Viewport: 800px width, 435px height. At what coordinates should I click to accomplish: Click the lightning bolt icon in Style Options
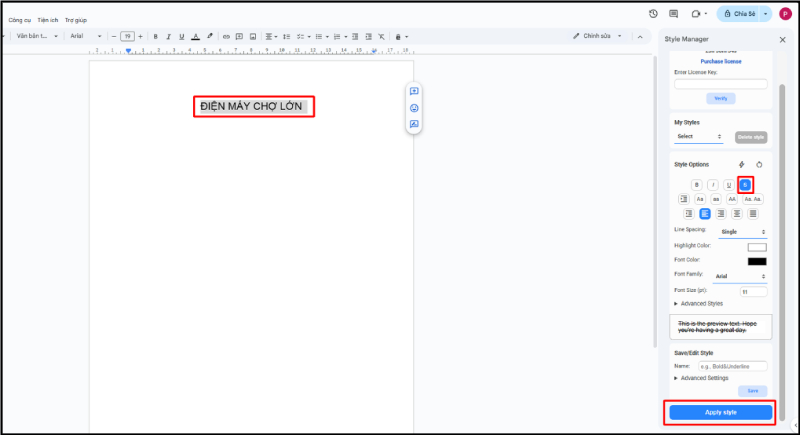point(741,164)
